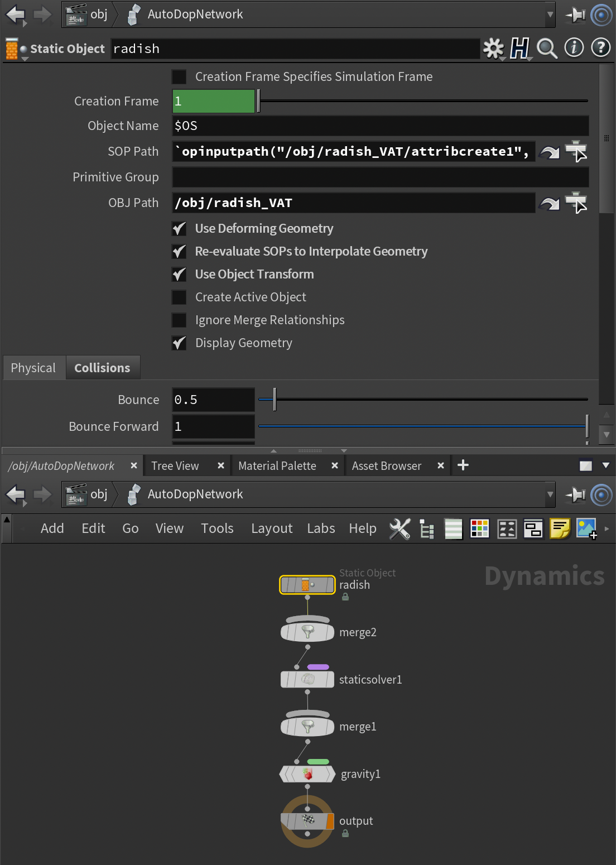Open the color palette grid icon
The image size is (616, 865).
point(479,528)
